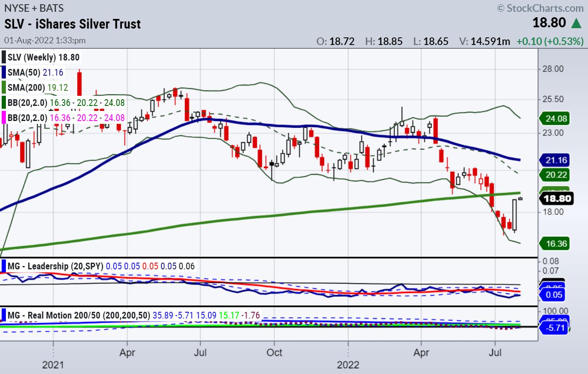
Task: Click the Jul label before Oct
Action: 200,352
